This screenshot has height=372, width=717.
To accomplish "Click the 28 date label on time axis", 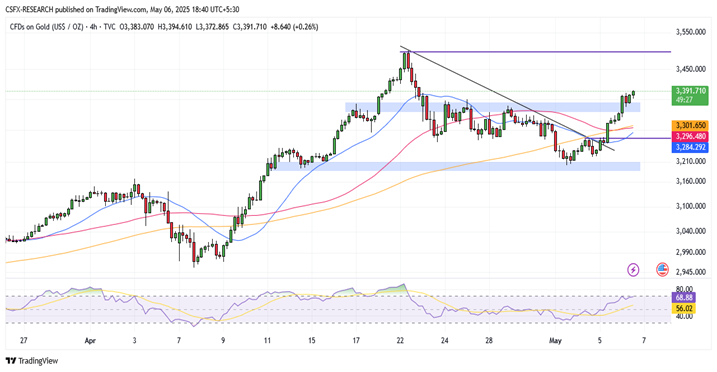I will pos(489,340).
